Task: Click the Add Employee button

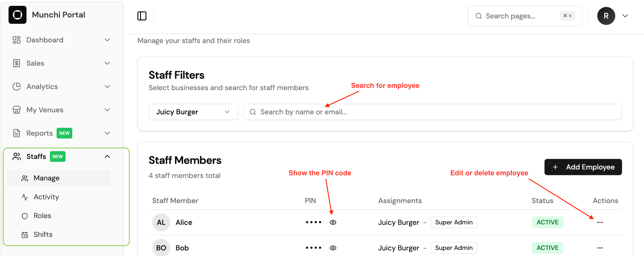Action: click(x=583, y=167)
